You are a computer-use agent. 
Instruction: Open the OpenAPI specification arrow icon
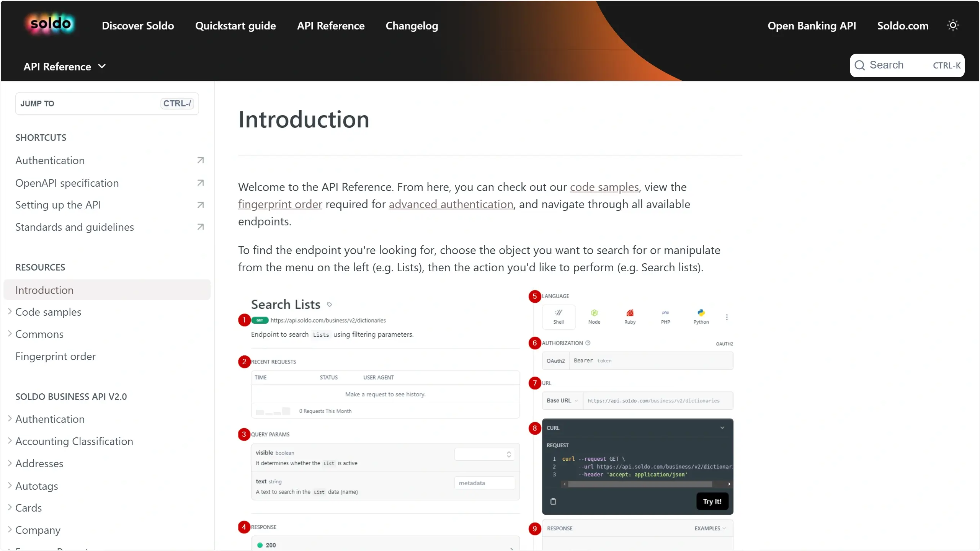(200, 183)
